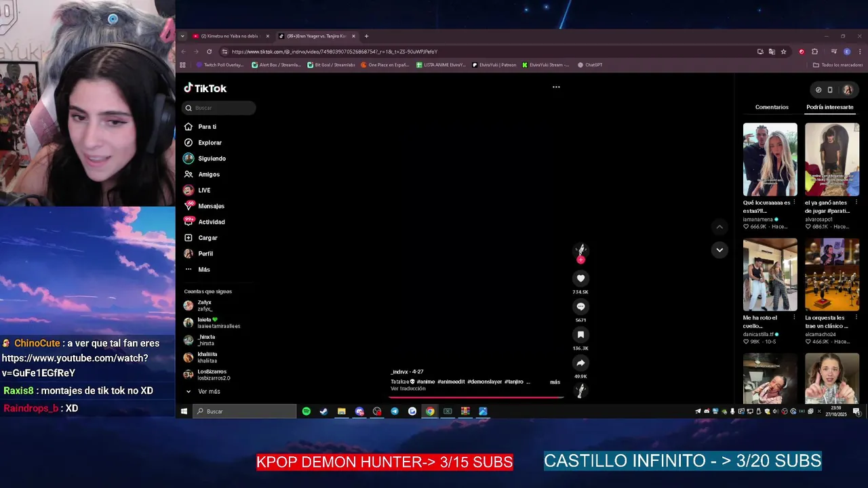Like the video with heart icon
868x488 pixels.
click(580, 278)
